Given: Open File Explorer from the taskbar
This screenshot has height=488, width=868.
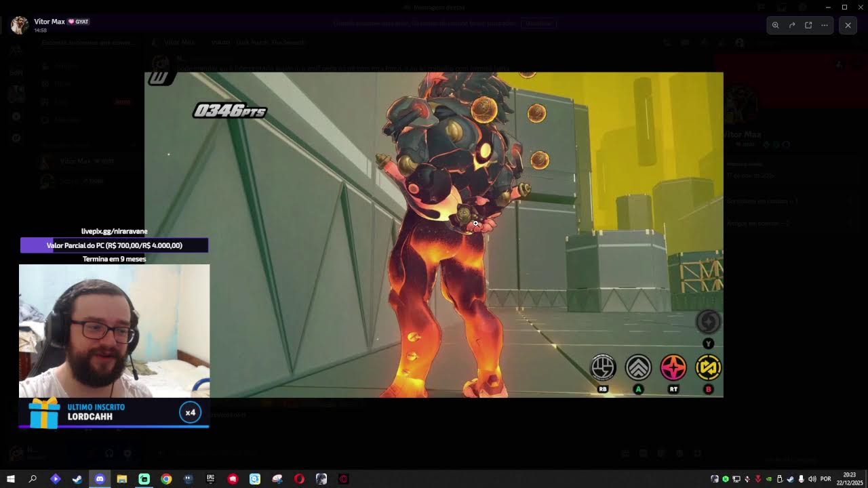Looking at the screenshot, I should [122, 479].
